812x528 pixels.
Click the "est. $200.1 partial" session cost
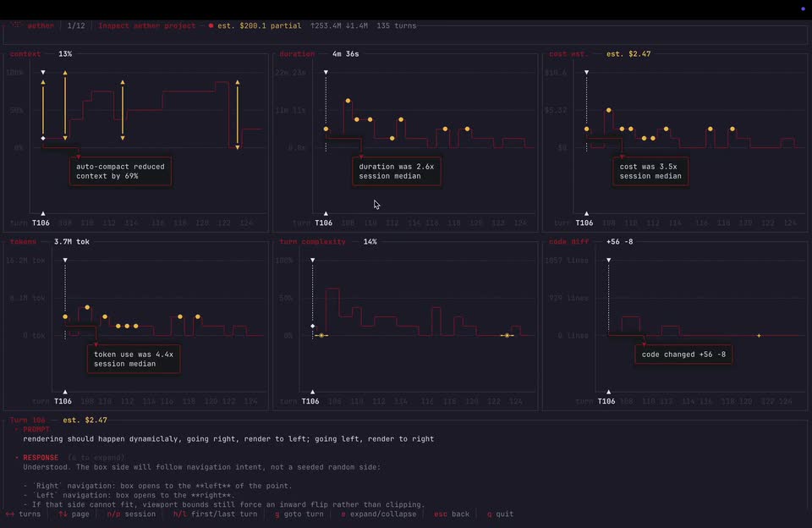click(260, 25)
